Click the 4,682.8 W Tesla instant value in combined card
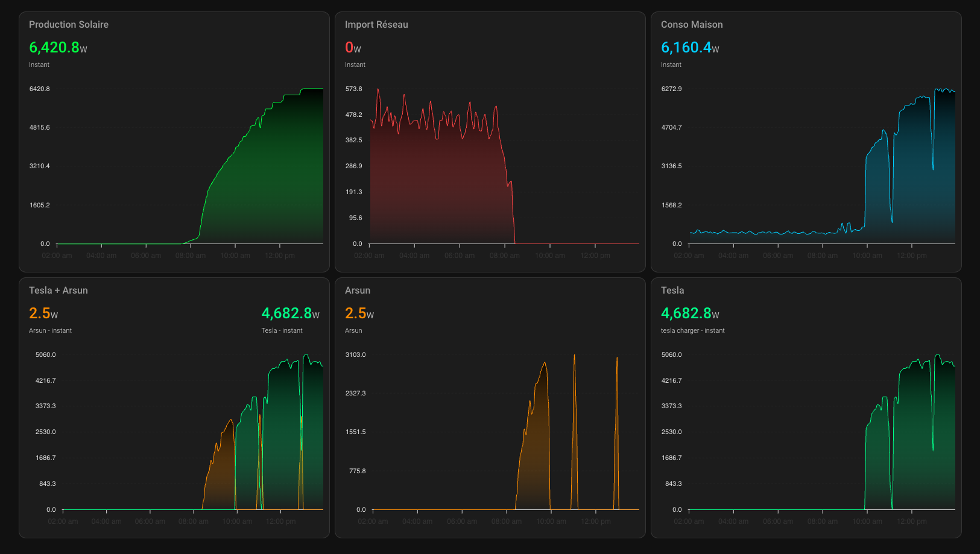The width and height of the screenshot is (980, 554). [290, 313]
